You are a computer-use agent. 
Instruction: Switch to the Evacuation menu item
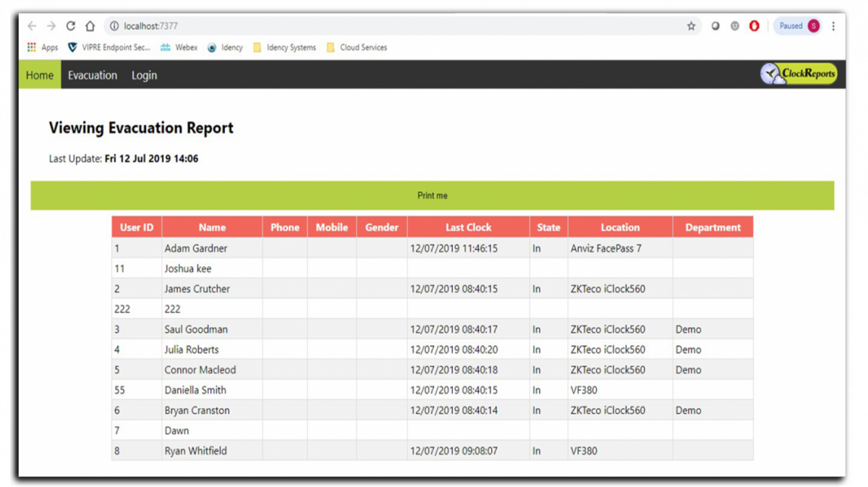[x=93, y=75]
